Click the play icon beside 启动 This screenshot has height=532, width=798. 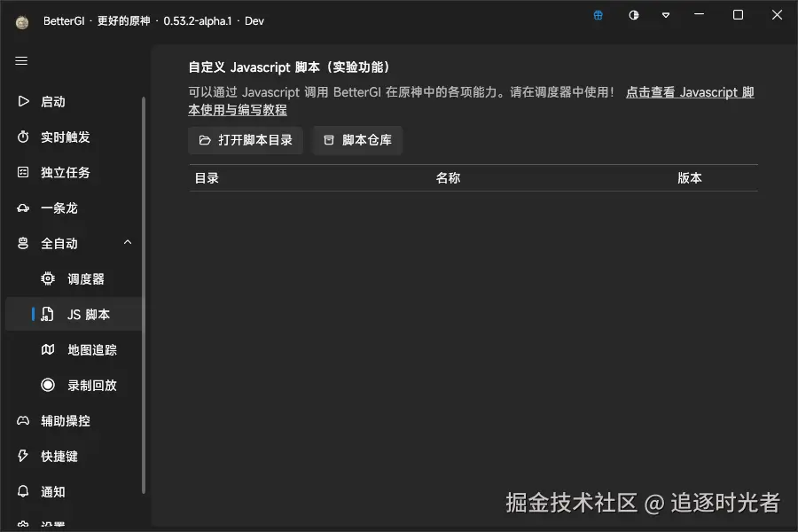[23, 101]
